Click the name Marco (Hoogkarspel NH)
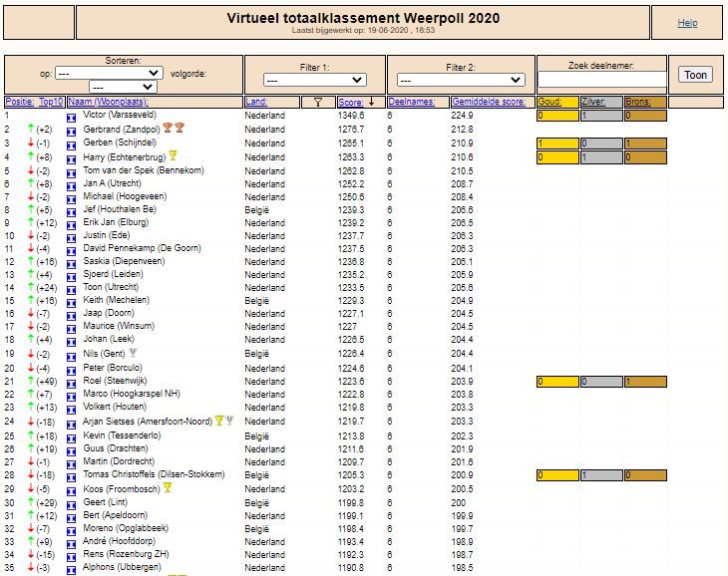This screenshot has height=576, width=728. [132, 394]
